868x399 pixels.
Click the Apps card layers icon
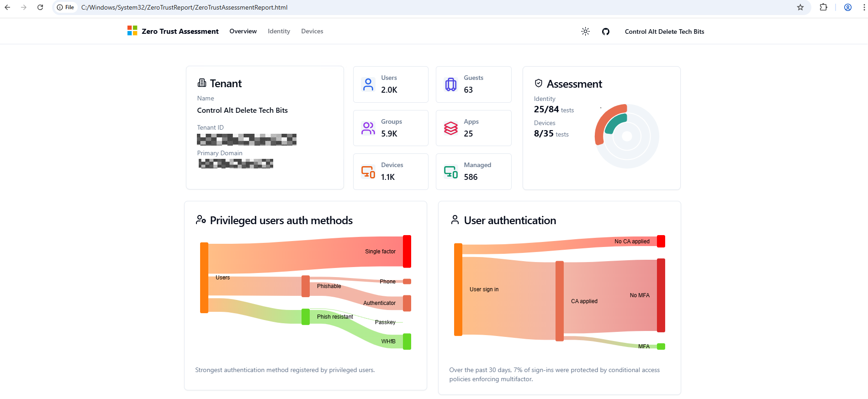(451, 128)
